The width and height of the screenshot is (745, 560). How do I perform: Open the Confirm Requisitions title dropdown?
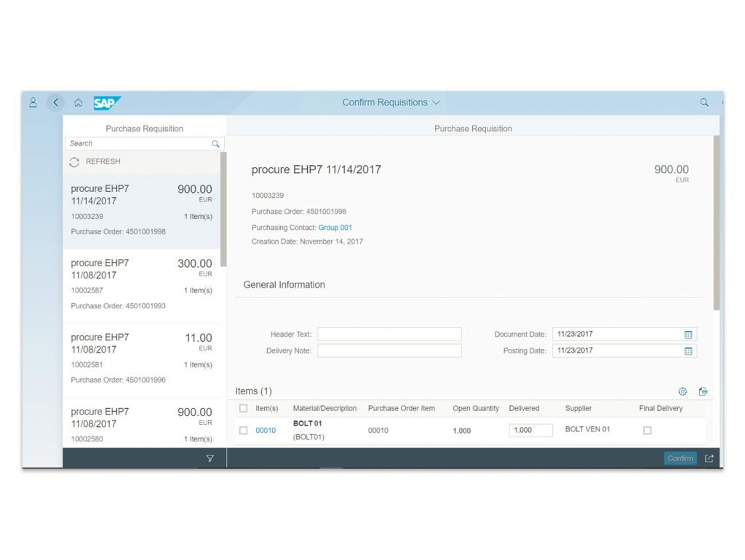[435, 103]
